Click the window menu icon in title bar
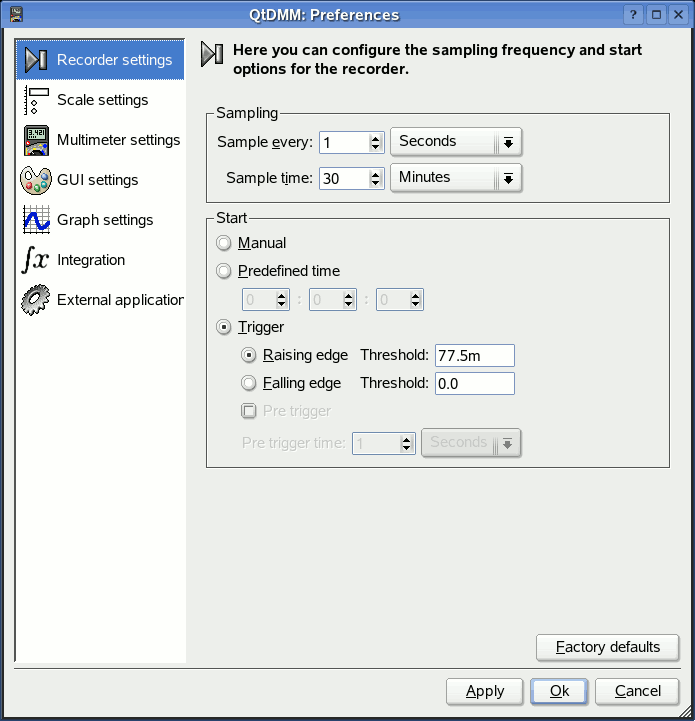The width and height of the screenshot is (695, 721). [x=14, y=14]
